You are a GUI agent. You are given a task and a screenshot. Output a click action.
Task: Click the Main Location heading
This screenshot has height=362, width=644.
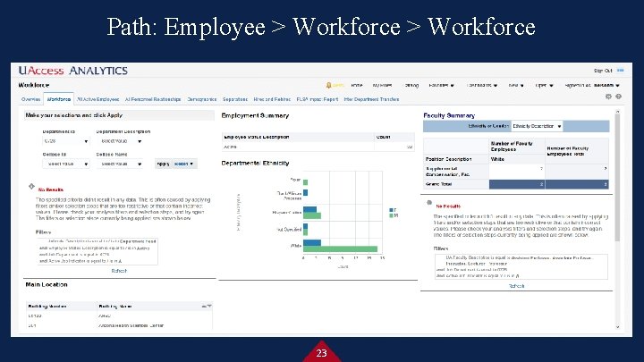click(47, 284)
